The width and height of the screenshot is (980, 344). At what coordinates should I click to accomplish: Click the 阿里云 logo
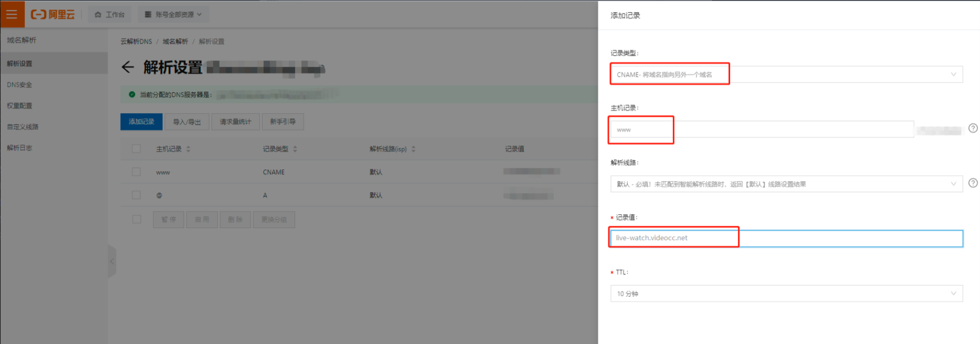point(53,14)
